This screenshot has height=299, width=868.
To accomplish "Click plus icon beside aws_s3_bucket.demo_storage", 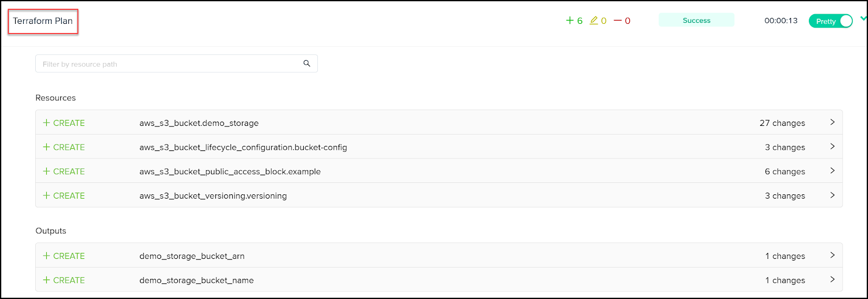I will click(47, 123).
